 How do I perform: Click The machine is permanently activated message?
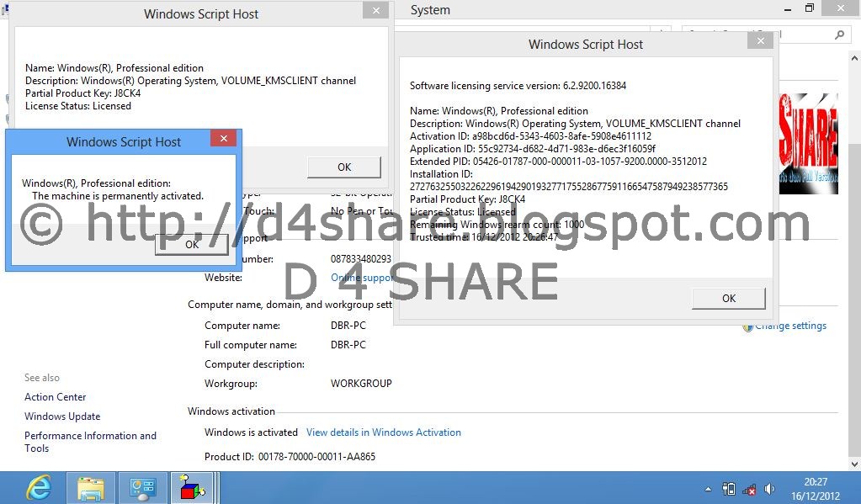118,196
